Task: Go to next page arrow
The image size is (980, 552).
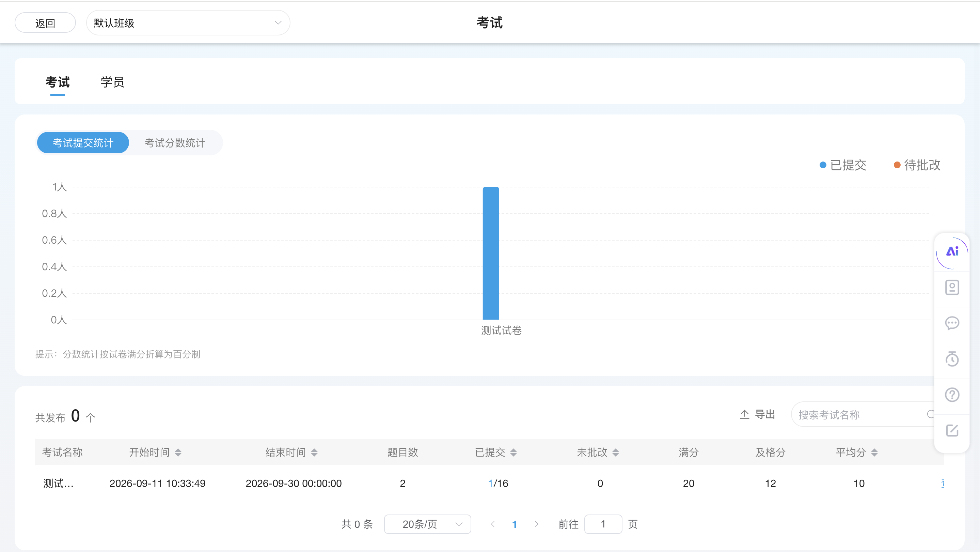Action: pyautogui.click(x=536, y=524)
